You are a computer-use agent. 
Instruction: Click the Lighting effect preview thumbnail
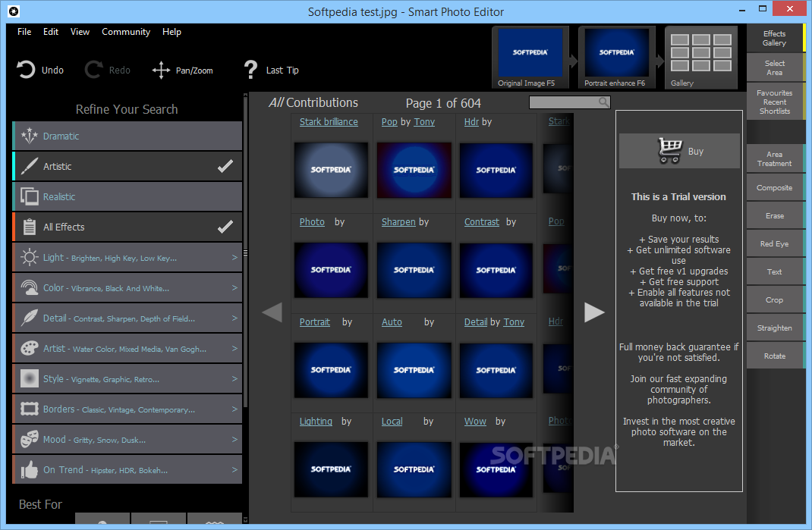click(331, 469)
